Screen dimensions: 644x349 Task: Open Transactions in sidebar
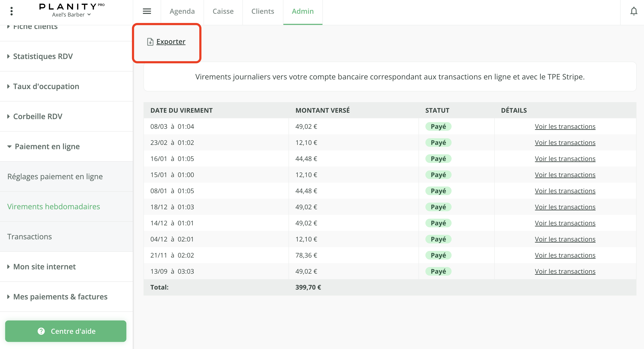coord(30,236)
